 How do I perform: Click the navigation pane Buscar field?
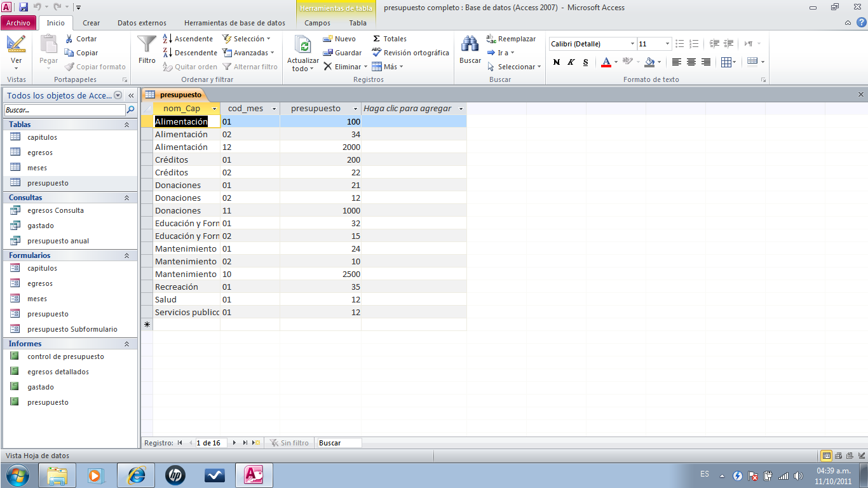click(x=65, y=110)
